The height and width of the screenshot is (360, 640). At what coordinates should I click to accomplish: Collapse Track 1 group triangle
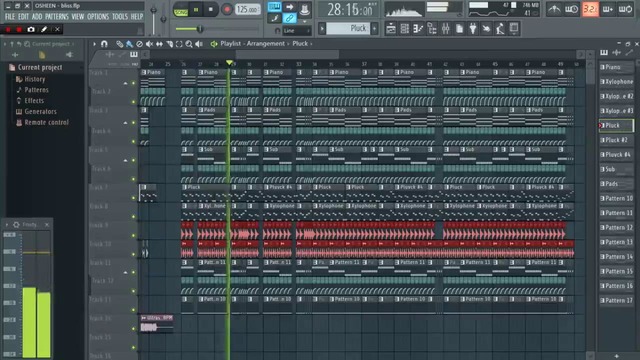click(x=125, y=83)
